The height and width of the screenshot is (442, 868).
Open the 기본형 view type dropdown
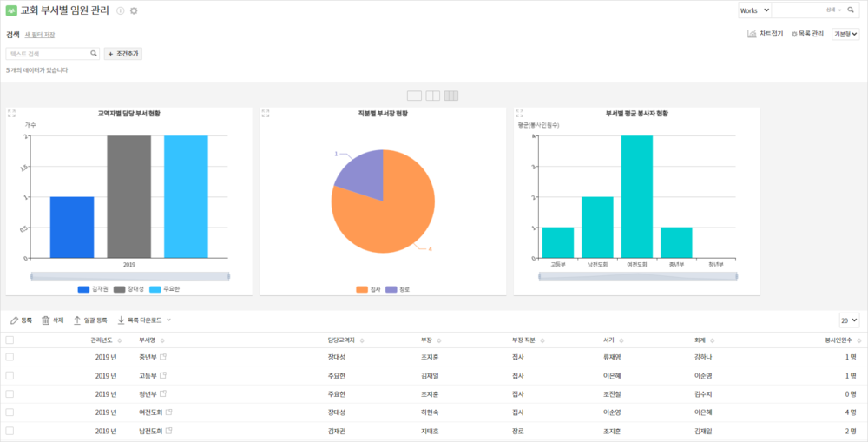(x=845, y=34)
